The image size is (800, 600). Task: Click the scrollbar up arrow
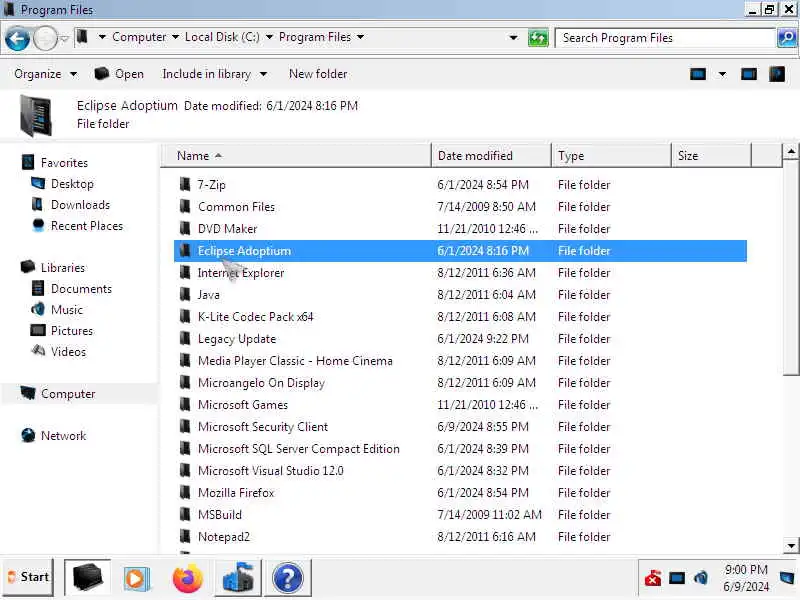point(791,152)
